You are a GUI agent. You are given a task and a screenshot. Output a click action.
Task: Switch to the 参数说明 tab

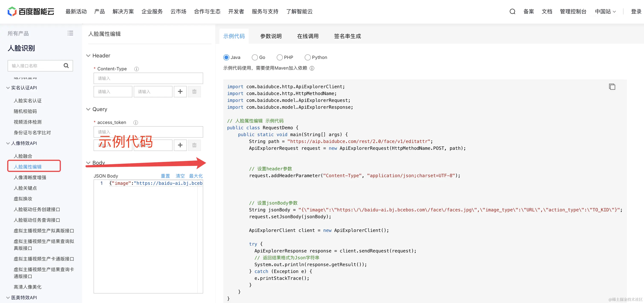[x=271, y=36]
